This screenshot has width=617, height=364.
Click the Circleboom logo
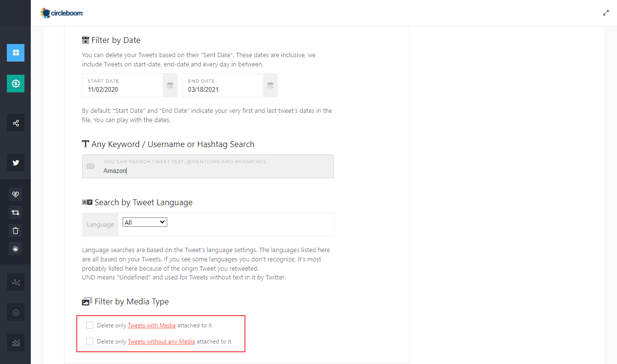(x=62, y=13)
